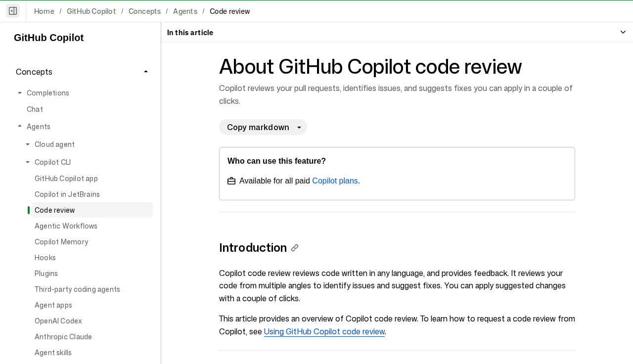Select Code review sidebar item
The image size is (633, 364).
tap(92, 210)
